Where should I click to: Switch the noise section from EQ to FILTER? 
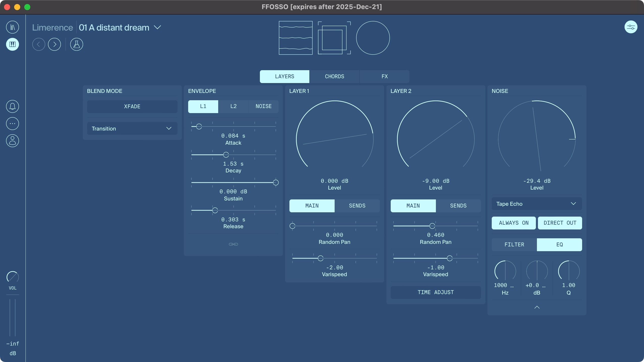tap(514, 245)
